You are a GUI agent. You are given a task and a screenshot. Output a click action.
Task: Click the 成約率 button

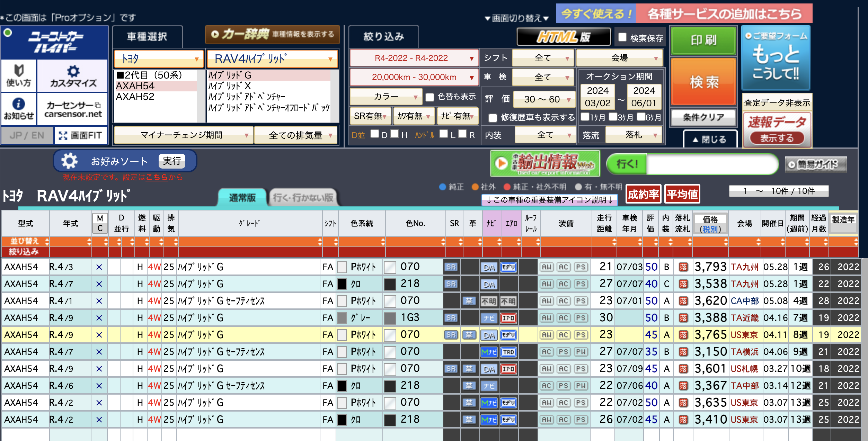pyautogui.click(x=644, y=194)
